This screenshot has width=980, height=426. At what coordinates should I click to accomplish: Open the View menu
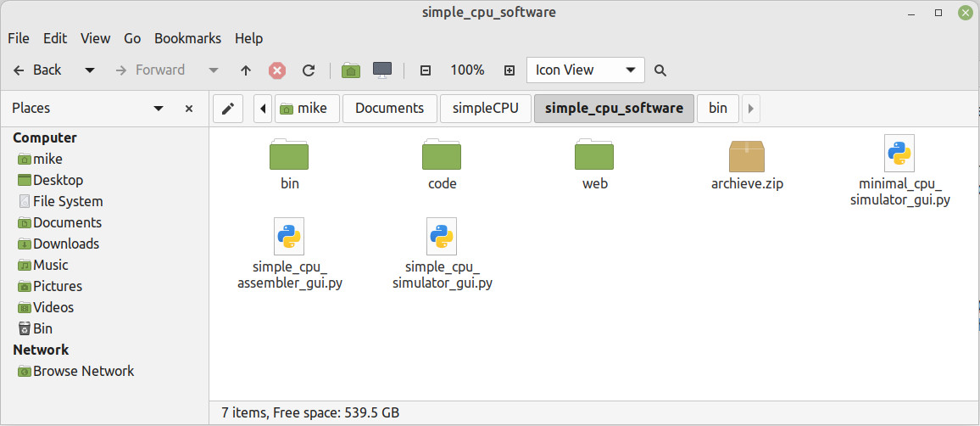(95, 38)
